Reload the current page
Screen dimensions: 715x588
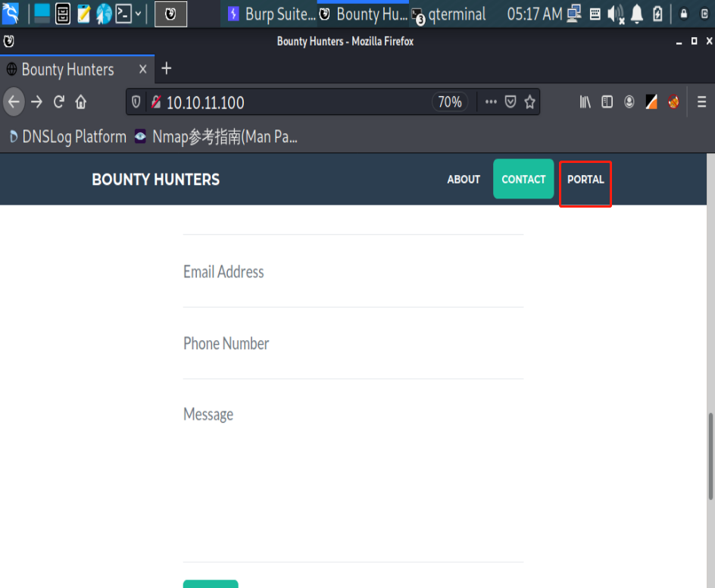coord(59,102)
